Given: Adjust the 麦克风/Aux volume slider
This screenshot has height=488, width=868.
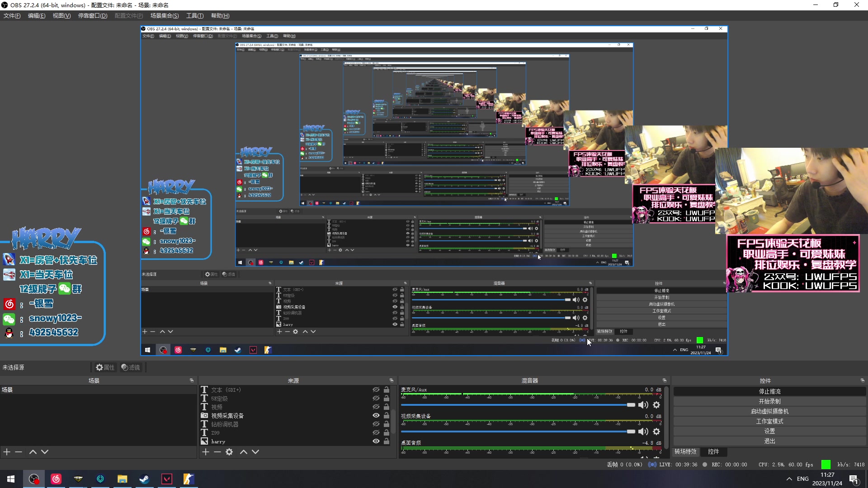Looking at the screenshot, I should 631,405.
